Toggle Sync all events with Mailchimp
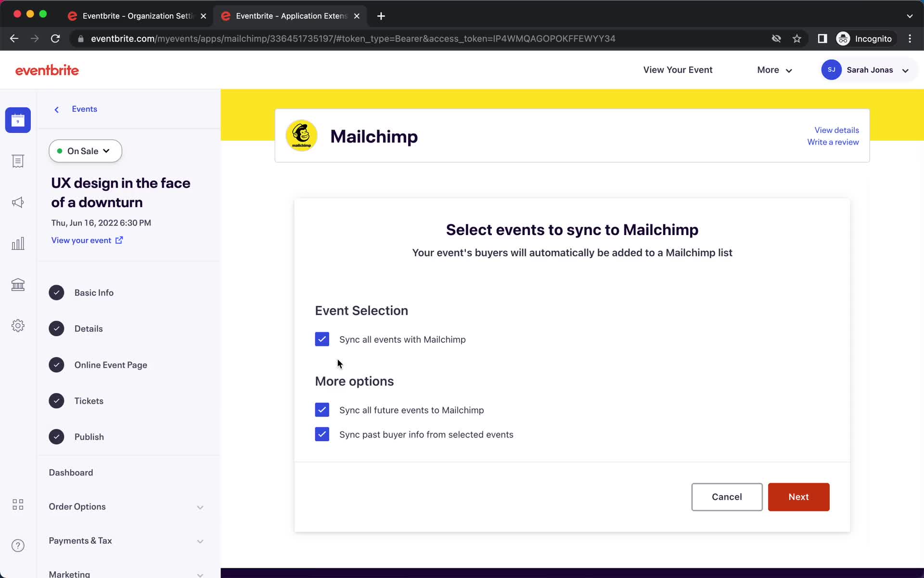The image size is (924, 578). click(x=321, y=339)
